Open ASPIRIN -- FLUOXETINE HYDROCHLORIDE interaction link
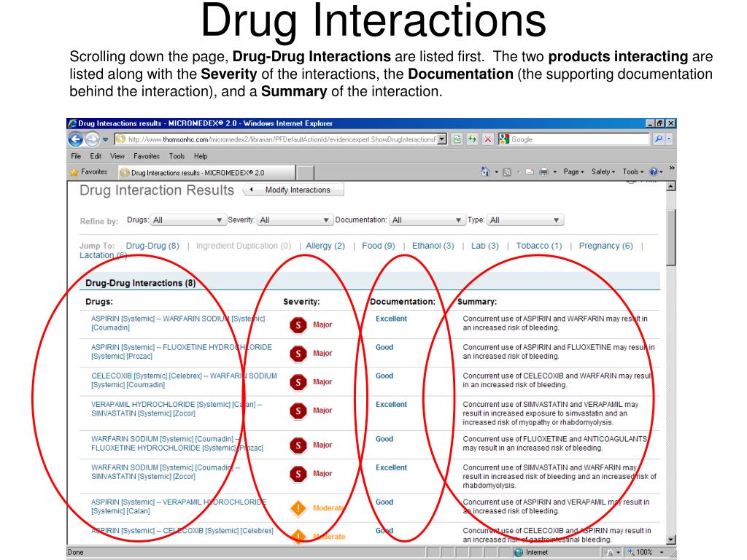 click(x=182, y=351)
